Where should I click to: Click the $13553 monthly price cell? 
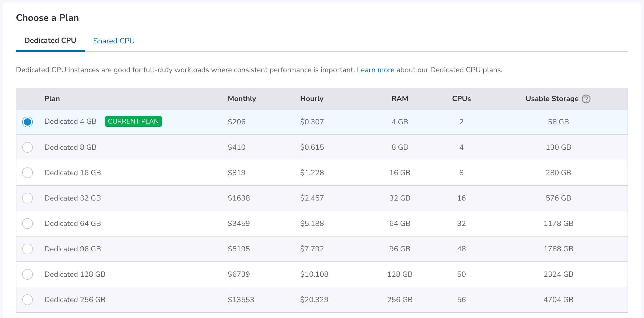point(241,300)
